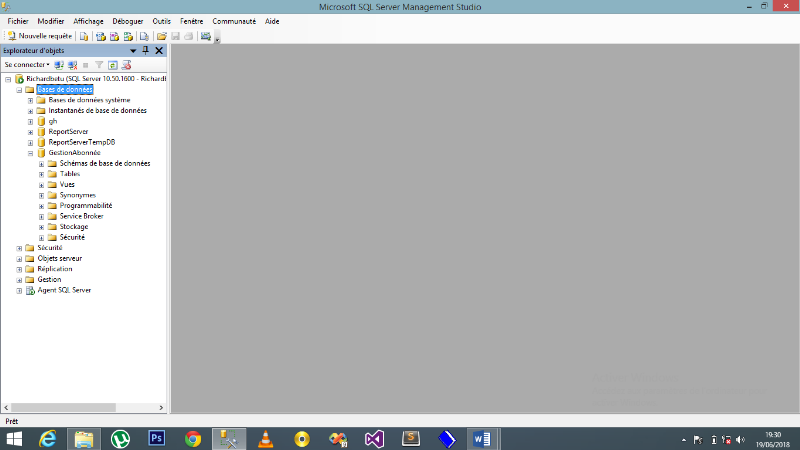Select the Schémas de base de données item

(x=105, y=163)
